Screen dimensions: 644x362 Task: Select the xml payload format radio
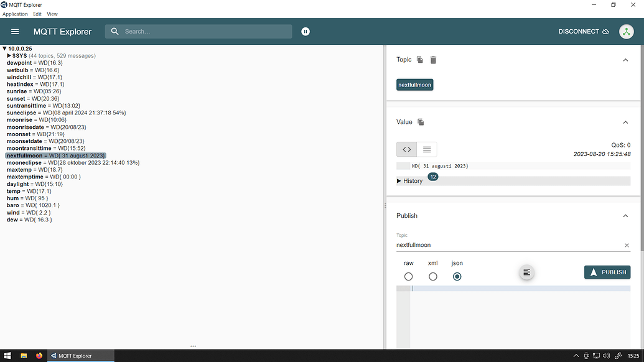tap(433, 277)
